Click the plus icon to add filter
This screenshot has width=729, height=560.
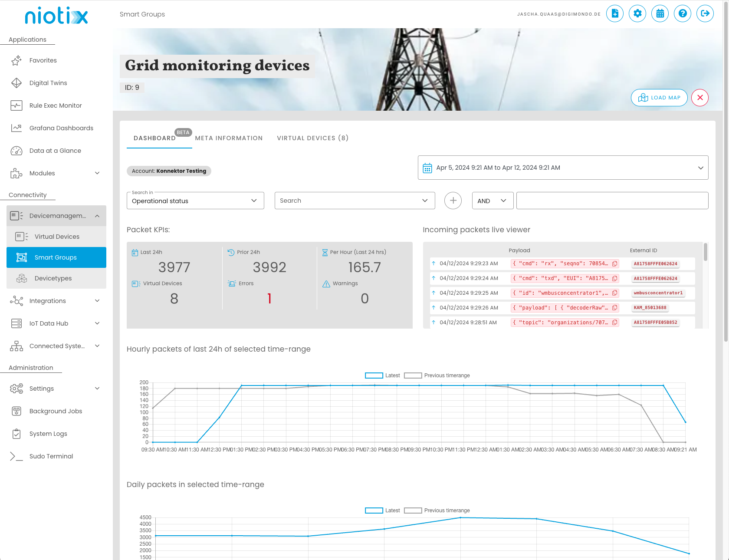click(x=453, y=201)
